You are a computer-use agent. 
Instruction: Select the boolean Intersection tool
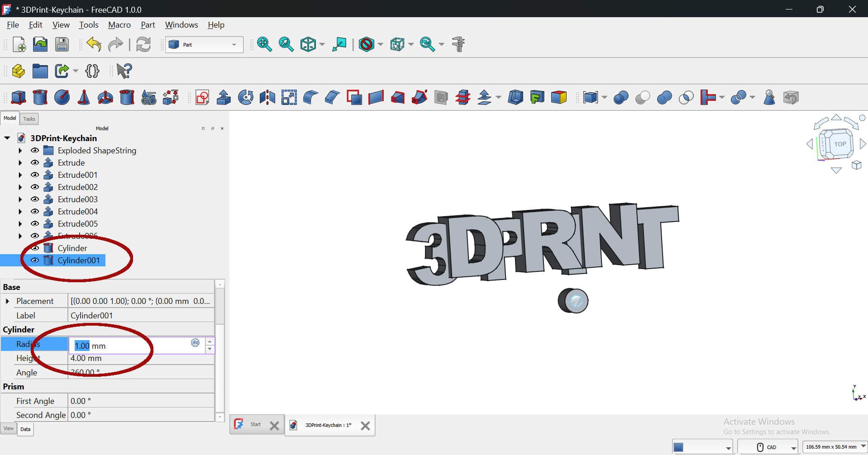click(x=686, y=97)
